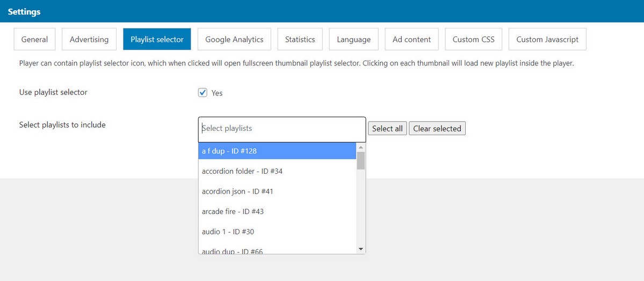This screenshot has height=281, width=644.
Task: Open the Language tab
Action: pyautogui.click(x=353, y=39)
